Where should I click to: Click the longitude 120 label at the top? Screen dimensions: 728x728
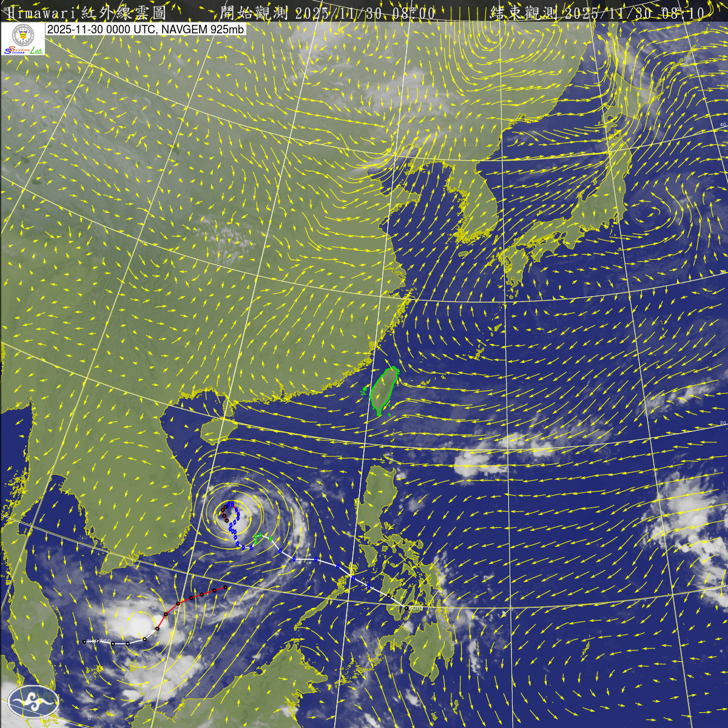point(413,9)
